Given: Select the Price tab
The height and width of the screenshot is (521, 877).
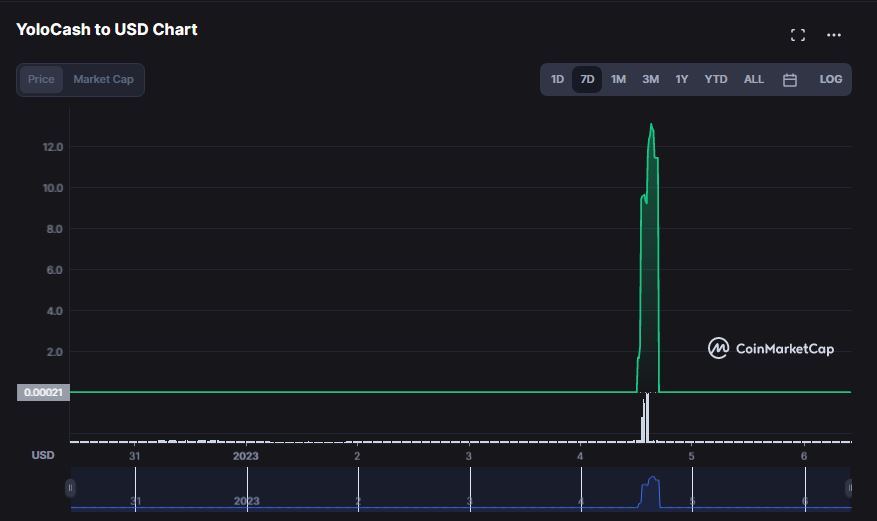Looking at the screenshot, I should click(41, 79).
